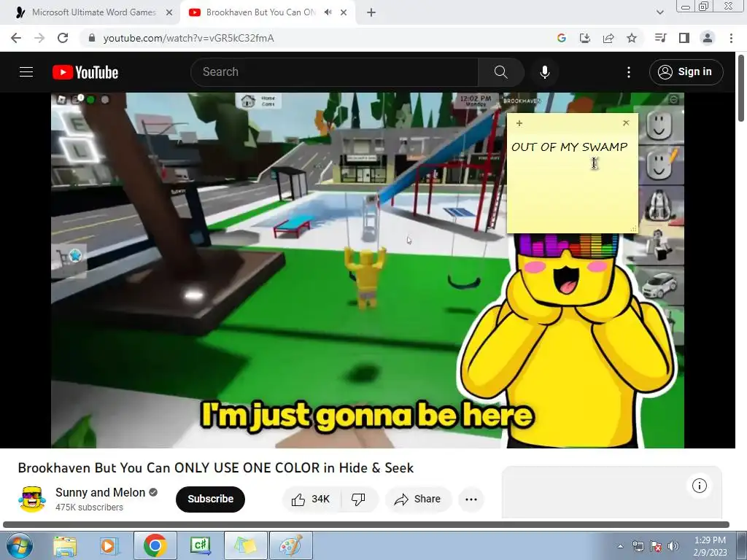Screen dimensions: 747x560
Task: Click the page vertical scrollbar thumb
Action: pos(742,88)
